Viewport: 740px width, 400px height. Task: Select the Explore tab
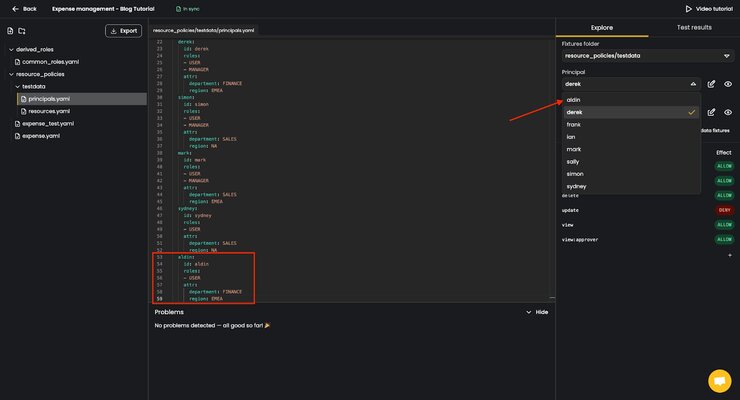click(602, 27)
